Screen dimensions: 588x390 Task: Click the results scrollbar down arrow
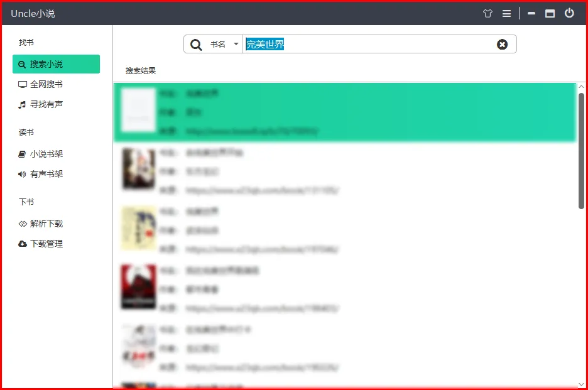[581, 384]
